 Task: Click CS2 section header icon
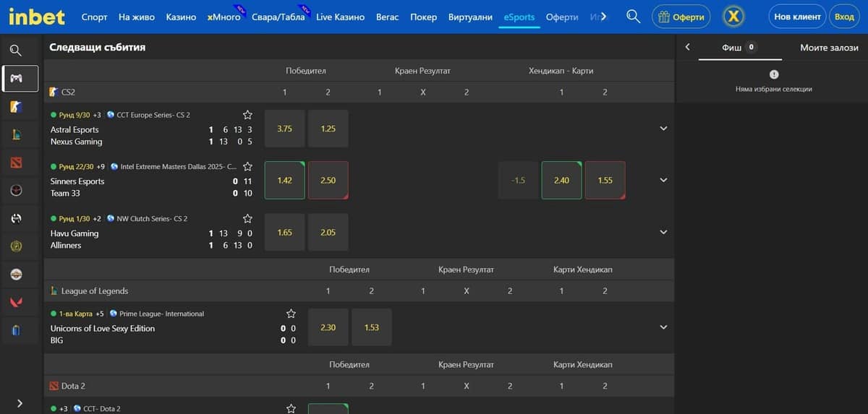point(53,92)
